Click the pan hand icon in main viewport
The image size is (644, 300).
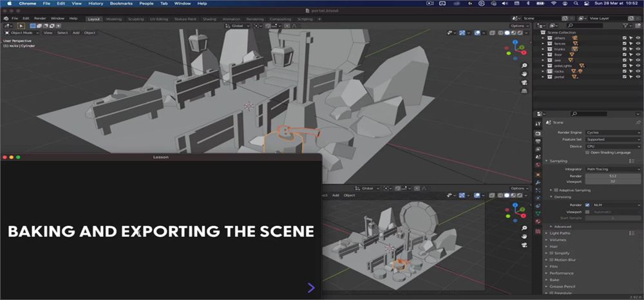(524, 74)
